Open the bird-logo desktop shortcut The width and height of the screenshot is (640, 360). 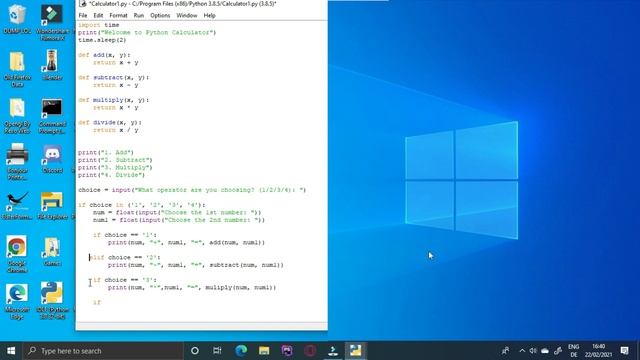(17, 205)
